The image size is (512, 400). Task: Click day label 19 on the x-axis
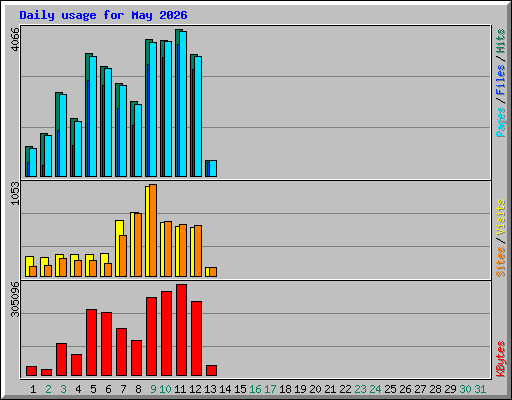[x=300, y=389]
